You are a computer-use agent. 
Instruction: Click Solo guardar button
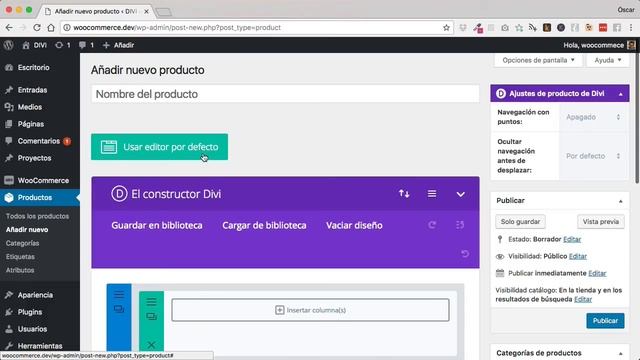coord(520,222)
